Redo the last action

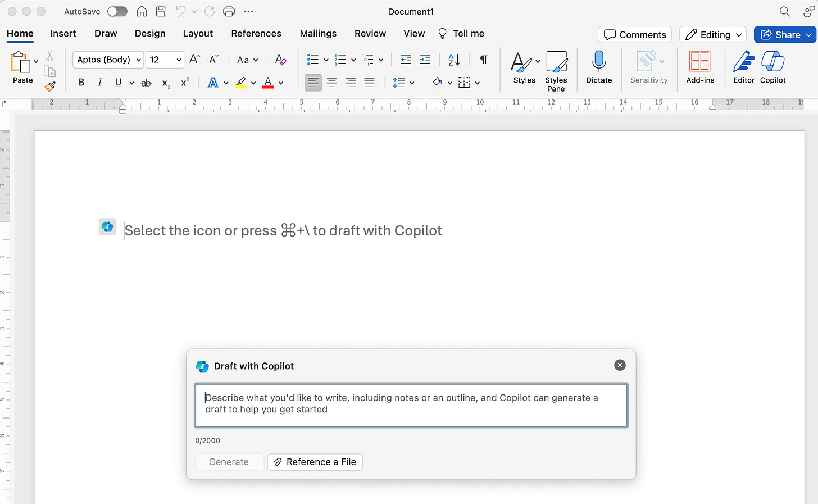click(x=210, y=11)
